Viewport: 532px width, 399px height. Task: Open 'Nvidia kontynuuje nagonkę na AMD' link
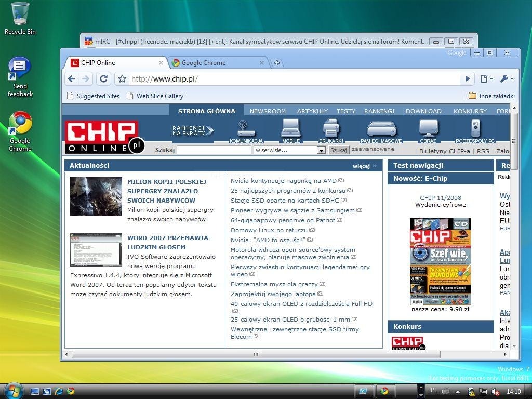point(283,181)
